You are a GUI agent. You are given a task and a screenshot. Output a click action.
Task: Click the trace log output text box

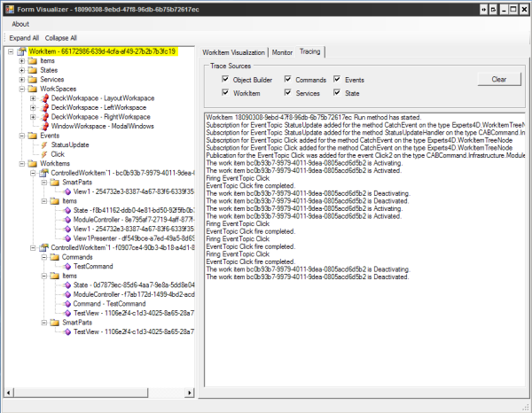pyautogui.click(x=364, y=250)
